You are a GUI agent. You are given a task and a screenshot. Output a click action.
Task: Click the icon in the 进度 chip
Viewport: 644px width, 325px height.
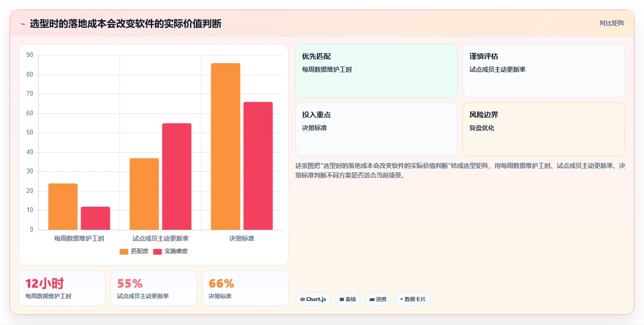[372, 299]
